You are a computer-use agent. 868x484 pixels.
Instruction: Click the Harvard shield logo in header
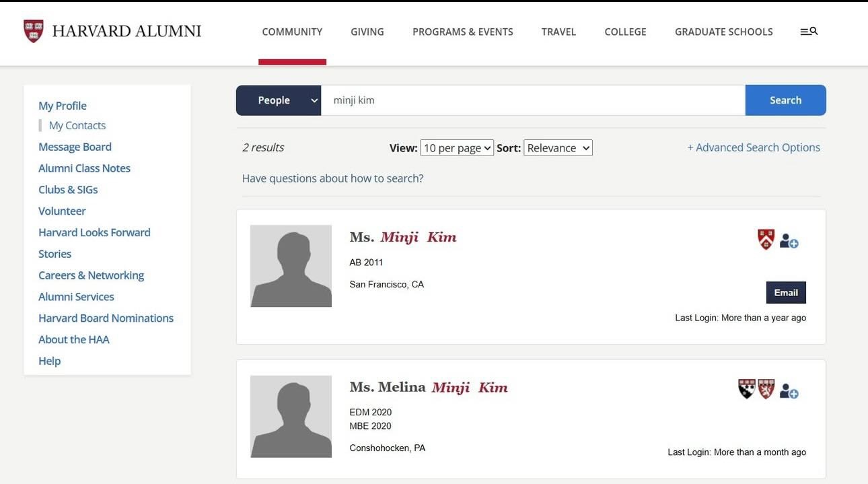(33, 31)
